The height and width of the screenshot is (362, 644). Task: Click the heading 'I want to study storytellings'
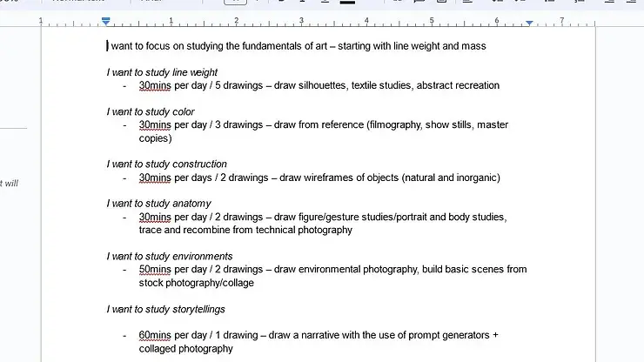(x=166, y=309)
